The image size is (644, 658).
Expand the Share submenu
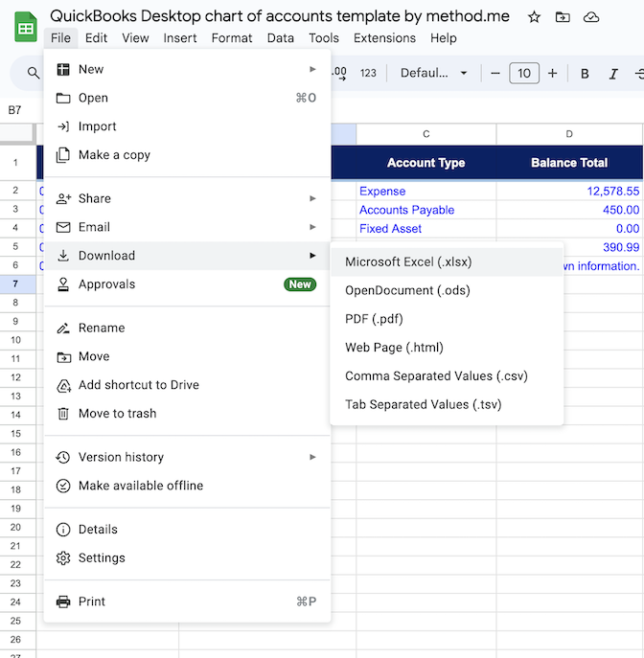pos(187,198)
